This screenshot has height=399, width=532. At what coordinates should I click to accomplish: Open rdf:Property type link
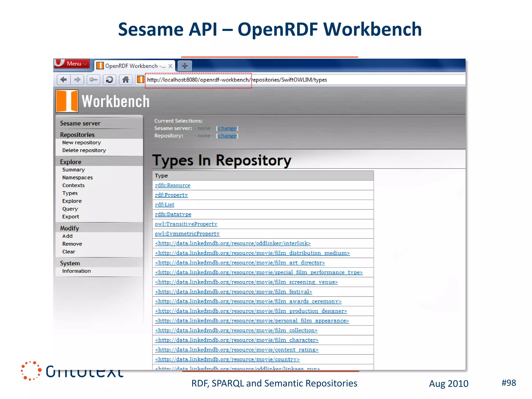tap(171, 195)
